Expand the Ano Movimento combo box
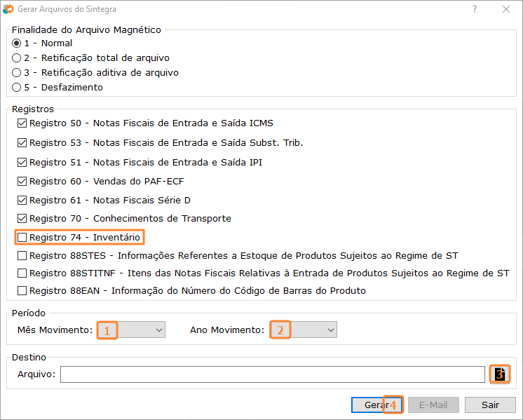Viewport: 523px width, 420px height. 304,330
